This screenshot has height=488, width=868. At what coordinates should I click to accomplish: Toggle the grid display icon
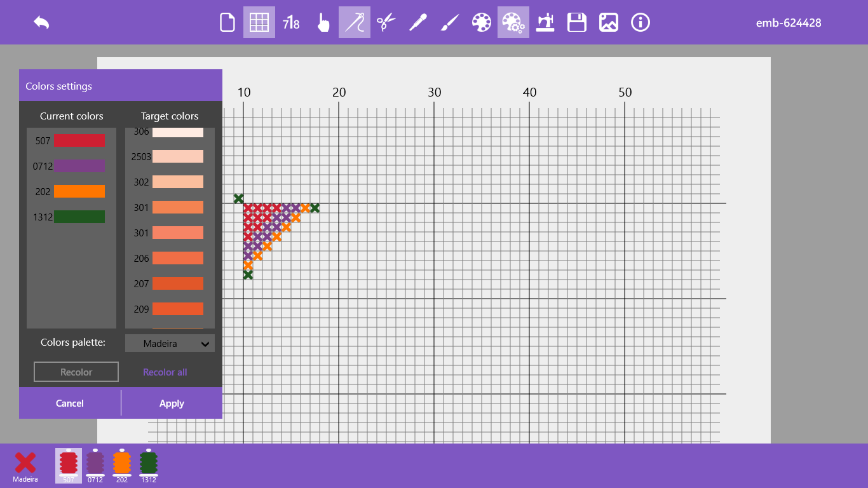pos(259,23)
